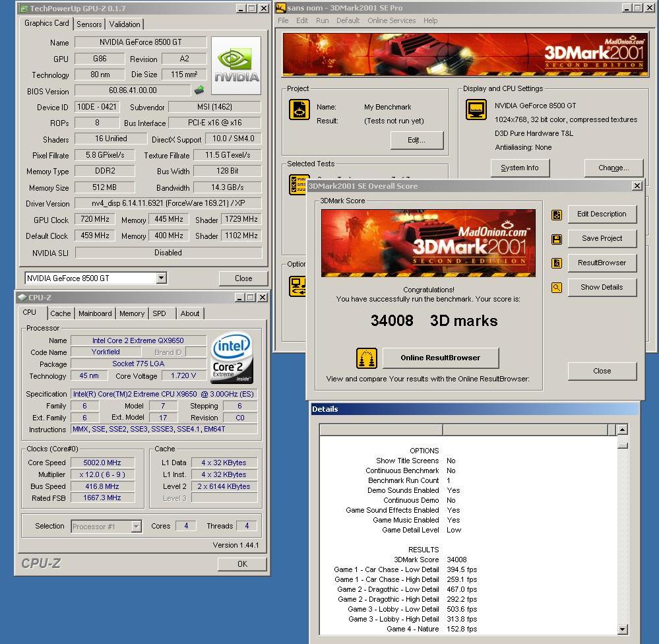Click OK in the CPU-Z window
Screen dimensions: 659x644
242,563
